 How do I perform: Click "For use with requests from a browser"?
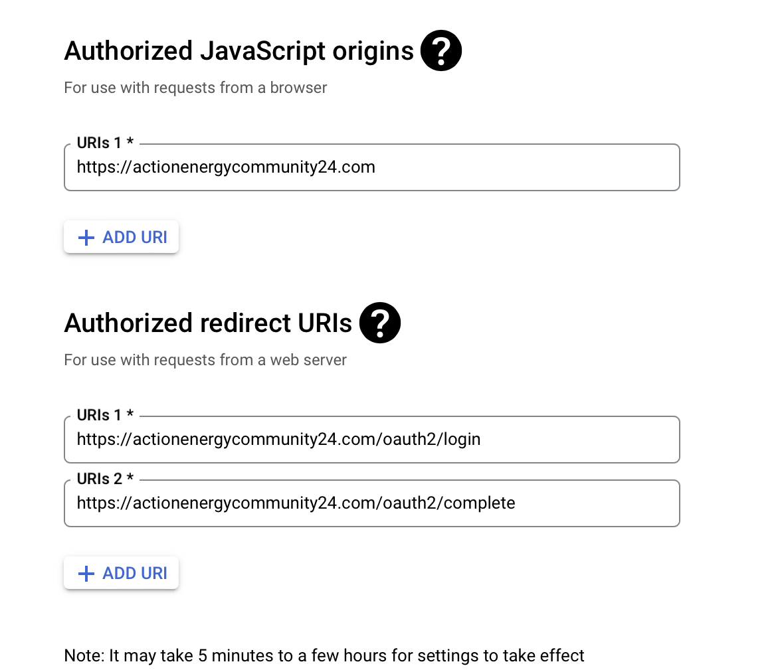pyautogui.click(x=195, y=88)
